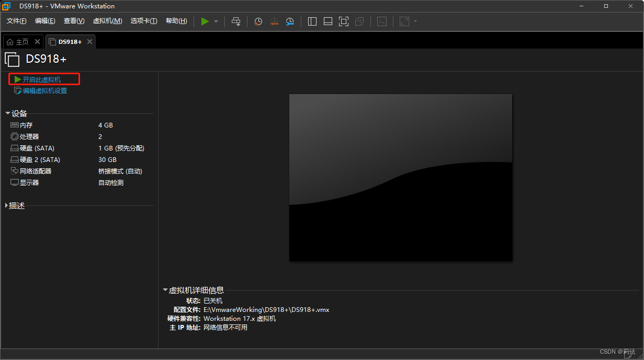
Task: Click 开启此虚拟机 link
Action: 42,79
